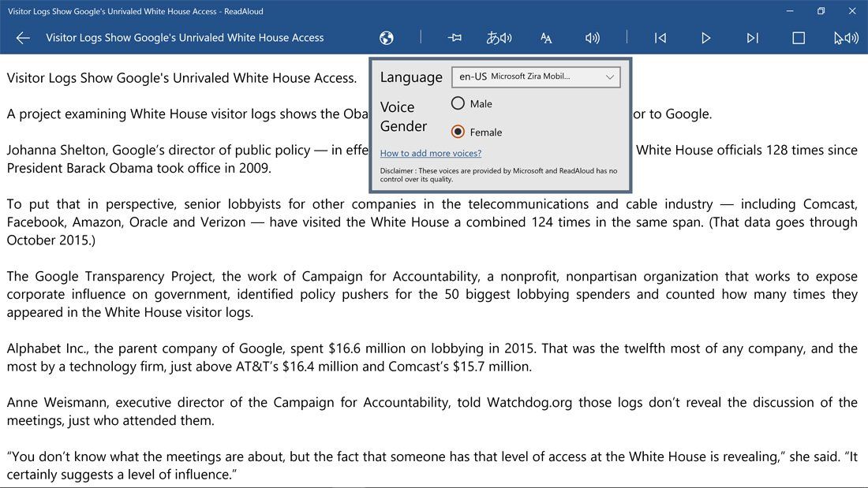Select the language and voice settings icon

pos(499,37)
